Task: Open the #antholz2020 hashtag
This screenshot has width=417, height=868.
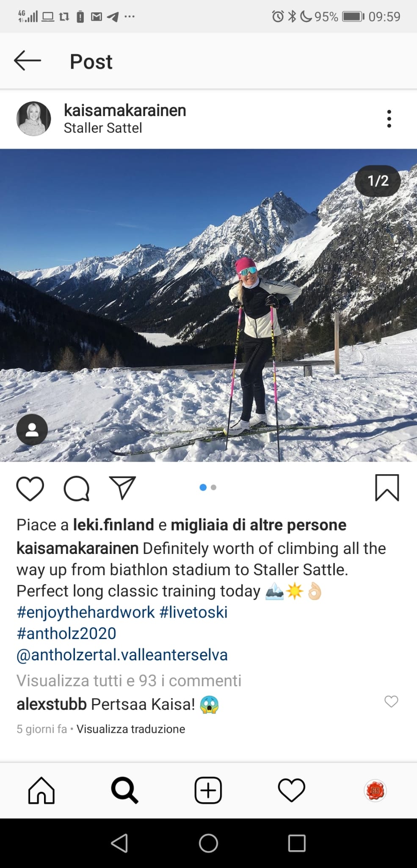Action: [x=66, y=634]
